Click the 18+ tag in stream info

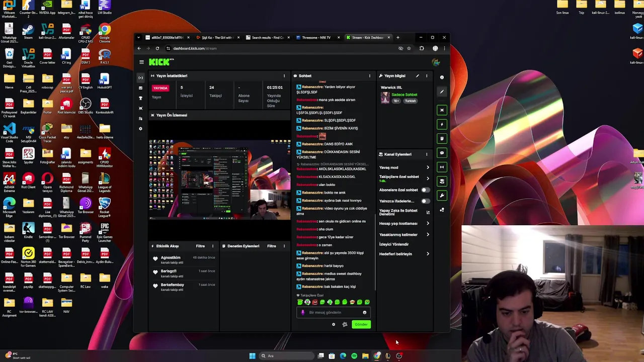(x=396, y=101)
